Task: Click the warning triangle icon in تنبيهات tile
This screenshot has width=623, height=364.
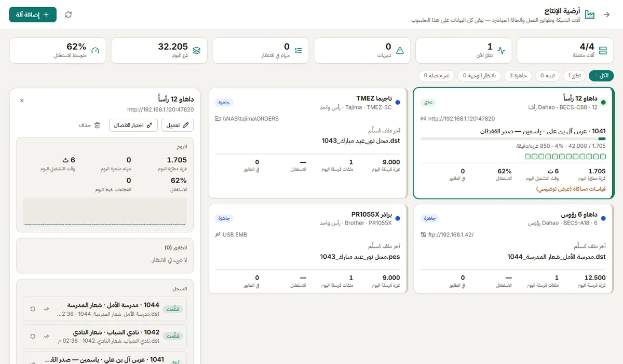Action: pyautogui.click(x=400, y=50)
